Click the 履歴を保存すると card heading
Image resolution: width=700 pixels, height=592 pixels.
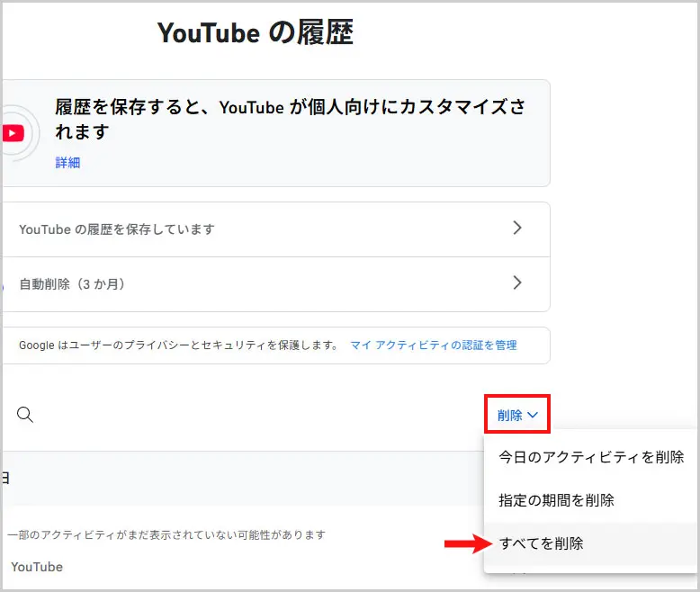[x=291, y=119]
